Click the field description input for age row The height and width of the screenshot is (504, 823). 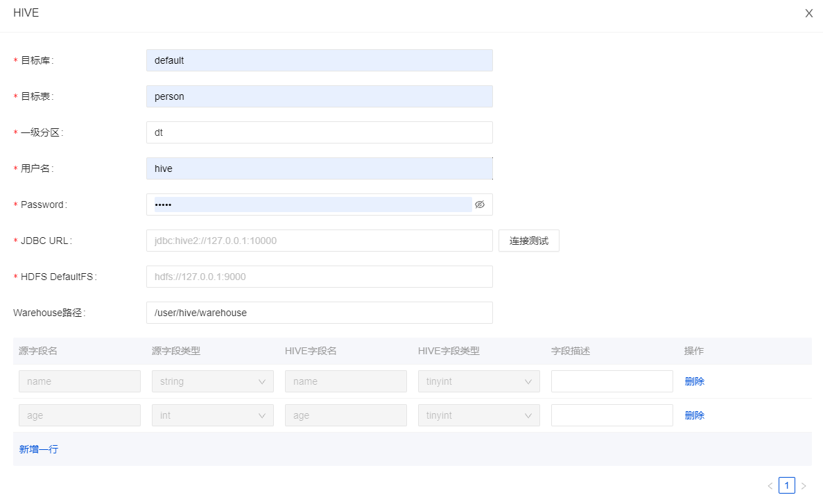(612, 415)
